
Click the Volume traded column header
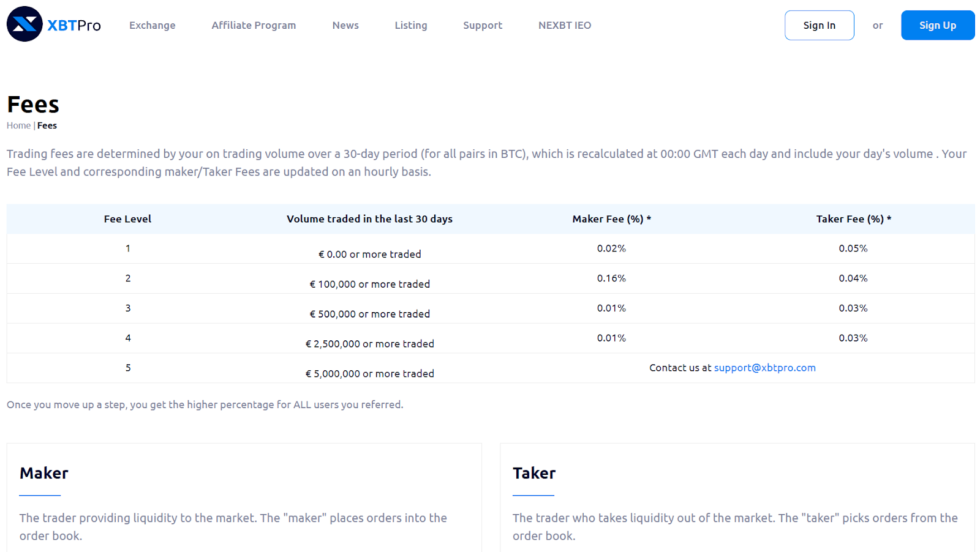click(x=369, y=219)
